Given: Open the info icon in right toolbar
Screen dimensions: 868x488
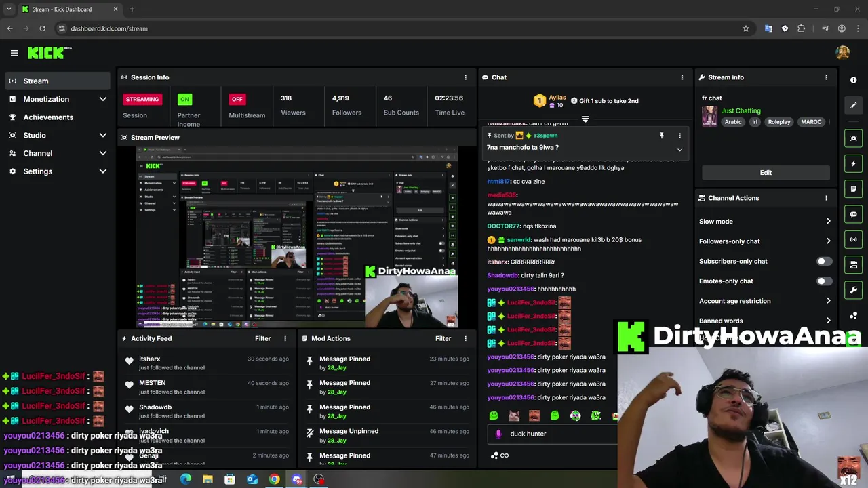Looking at the screenshot, I should (854, 80).
